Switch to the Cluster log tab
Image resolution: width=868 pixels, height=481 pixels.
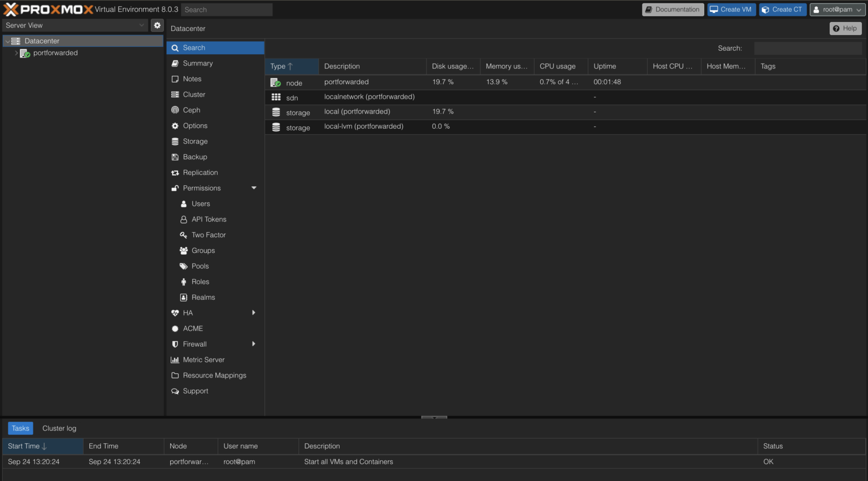59,428
